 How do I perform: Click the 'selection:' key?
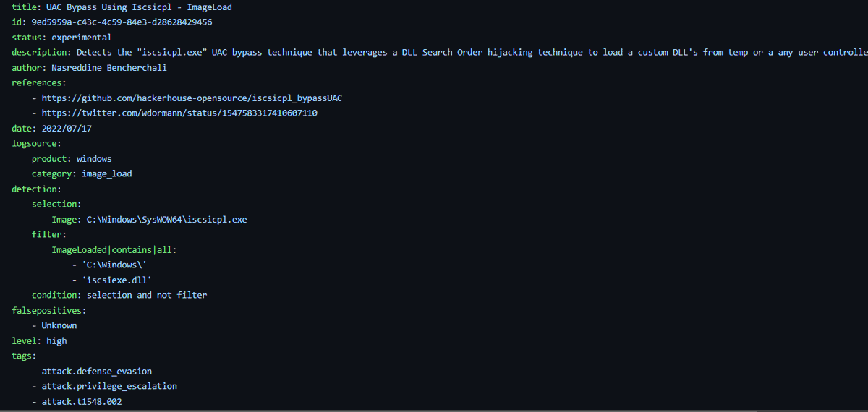click(56, 204)
